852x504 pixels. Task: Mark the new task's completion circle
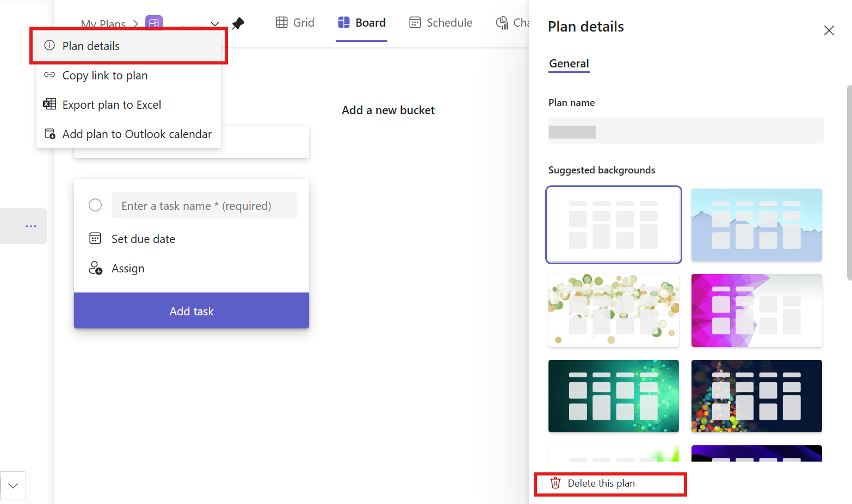click(x=95, y=205)
